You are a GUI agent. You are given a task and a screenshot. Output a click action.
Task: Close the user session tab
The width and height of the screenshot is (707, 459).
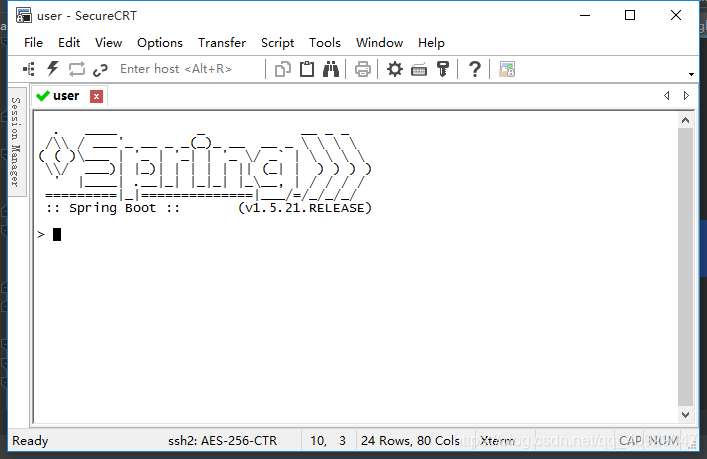96,96
